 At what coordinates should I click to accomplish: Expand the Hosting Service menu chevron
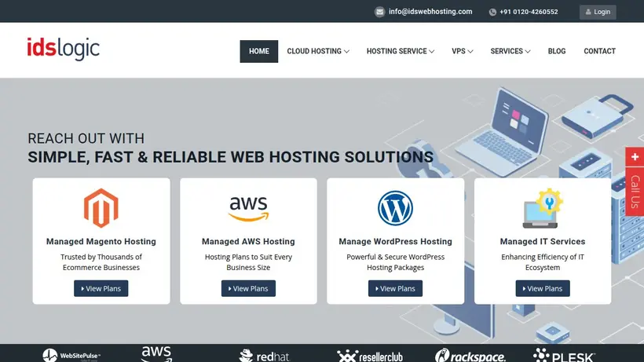coord(432,51)
